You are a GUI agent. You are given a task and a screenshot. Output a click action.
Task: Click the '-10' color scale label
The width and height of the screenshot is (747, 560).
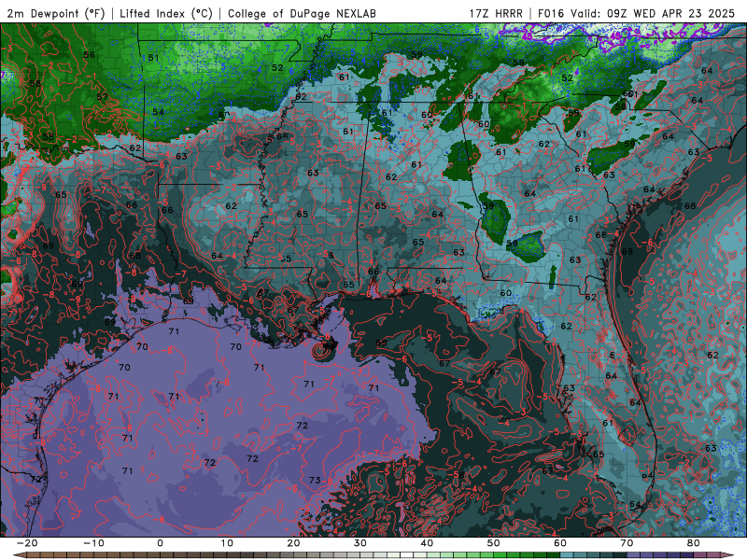(93, 543)
